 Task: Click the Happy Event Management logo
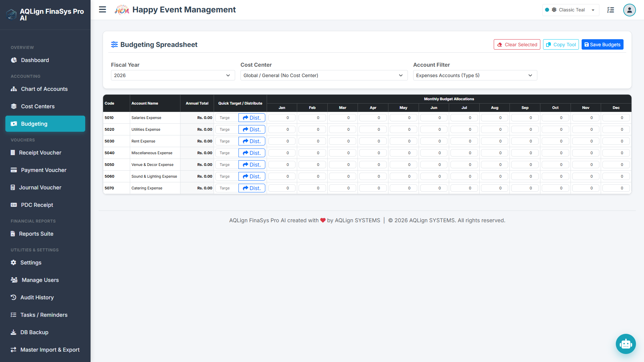click(122, 10)
